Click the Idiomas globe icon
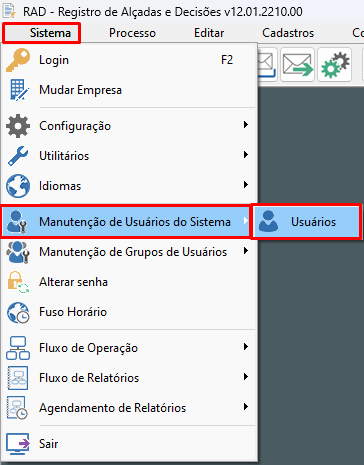The image size is (364, 465). tap(18, 186)
